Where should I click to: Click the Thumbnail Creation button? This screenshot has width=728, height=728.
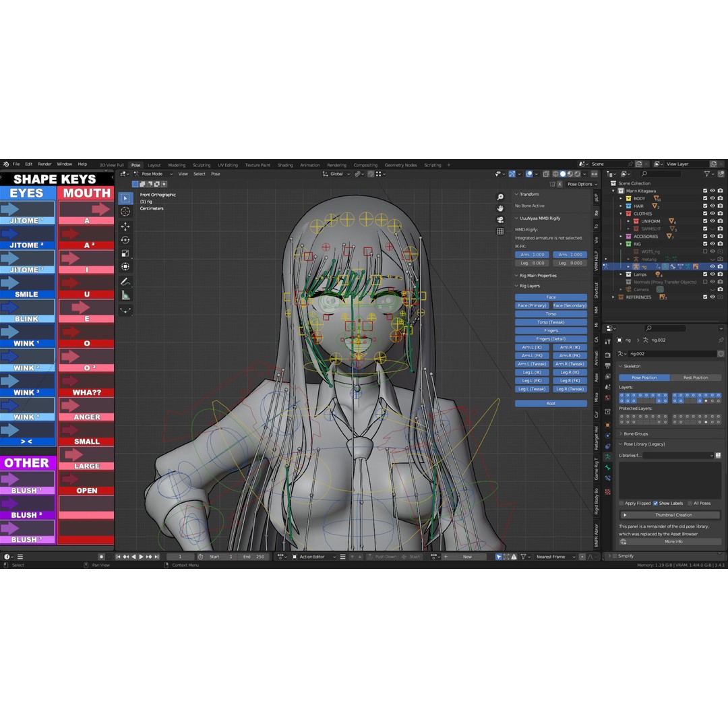[670, 515]
